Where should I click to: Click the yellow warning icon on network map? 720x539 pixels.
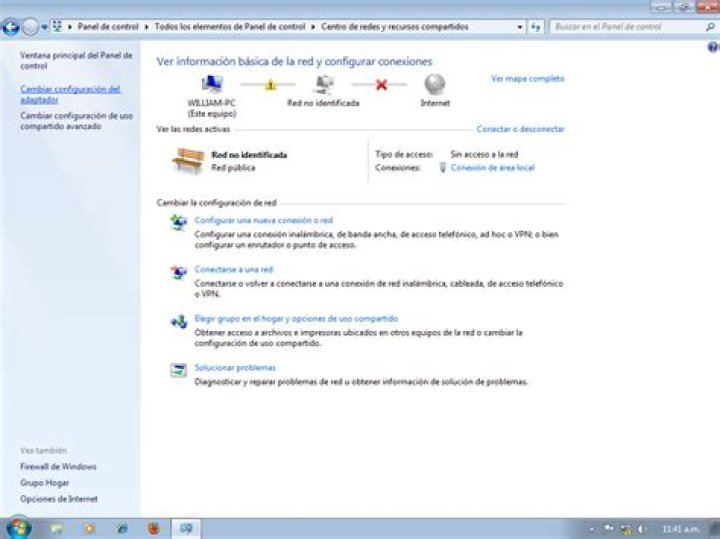[x=270, y=85]
